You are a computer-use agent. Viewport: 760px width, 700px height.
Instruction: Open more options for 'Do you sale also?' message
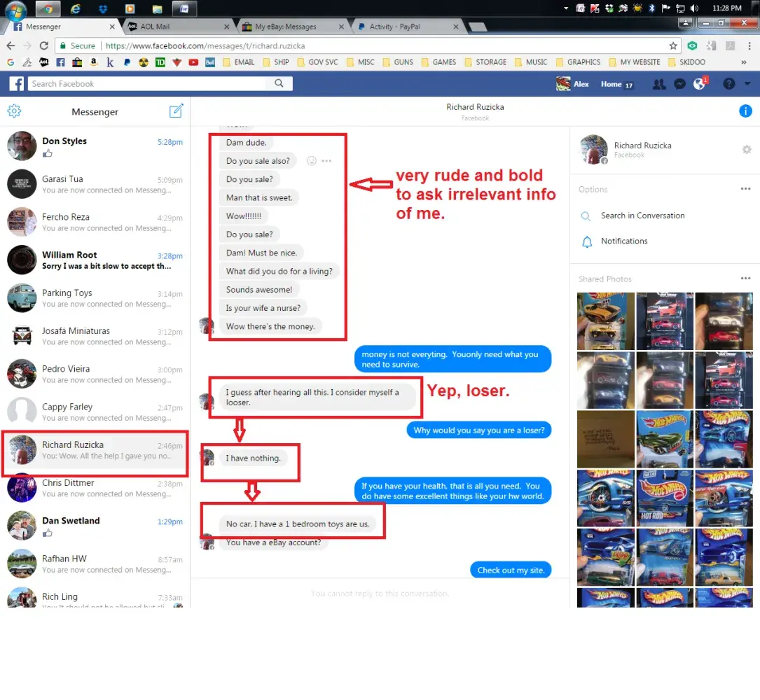tap(326, 161)
